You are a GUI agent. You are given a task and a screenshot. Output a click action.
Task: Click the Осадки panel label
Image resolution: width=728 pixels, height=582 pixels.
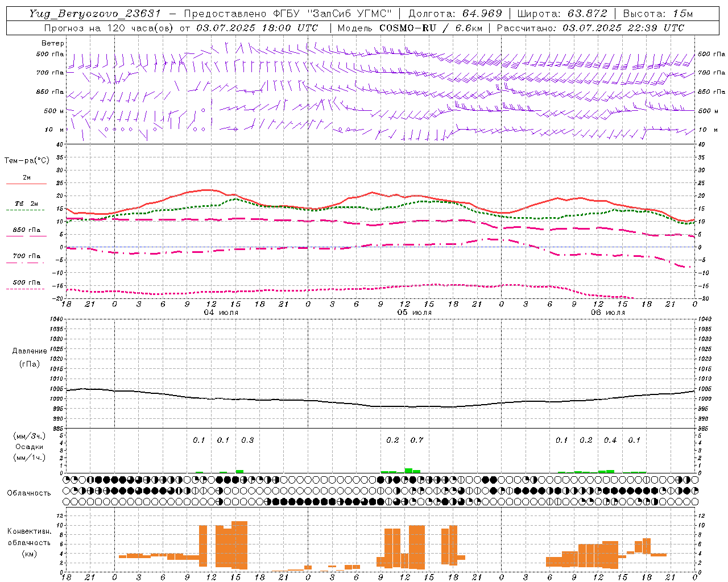pos(30,447)
